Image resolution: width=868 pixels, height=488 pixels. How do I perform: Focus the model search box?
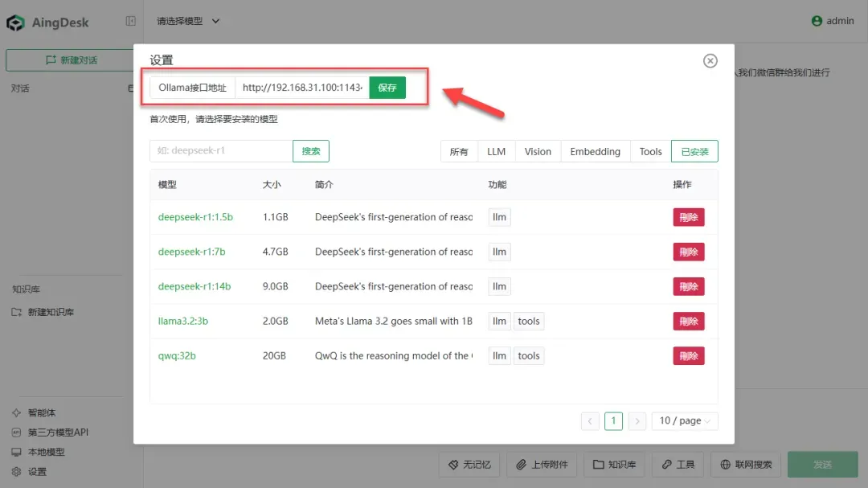pos(221,150)
